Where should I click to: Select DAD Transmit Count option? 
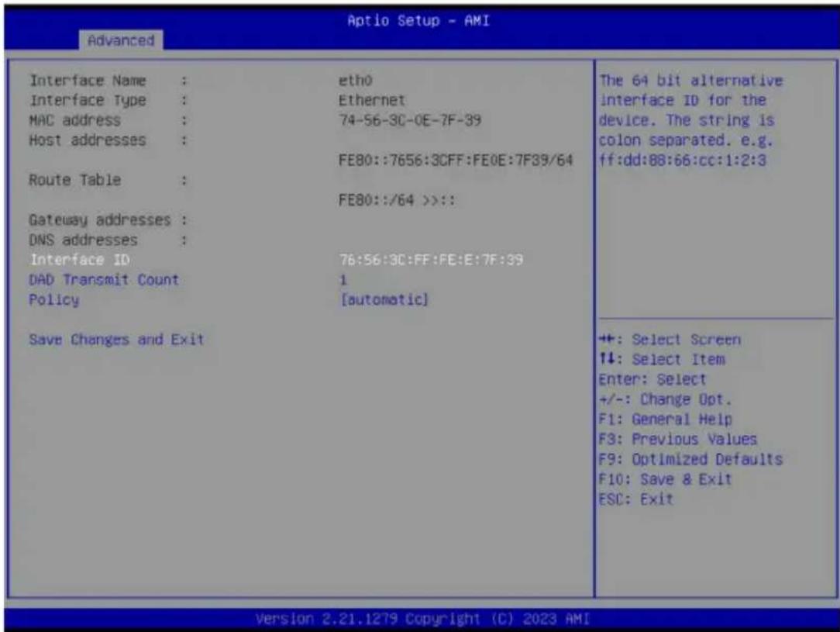click(x=104, y=280)
